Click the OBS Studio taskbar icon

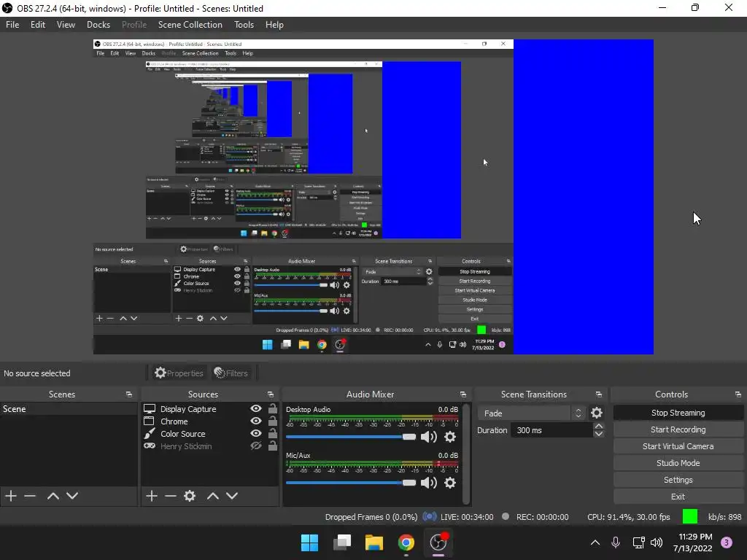pos(438,542)
